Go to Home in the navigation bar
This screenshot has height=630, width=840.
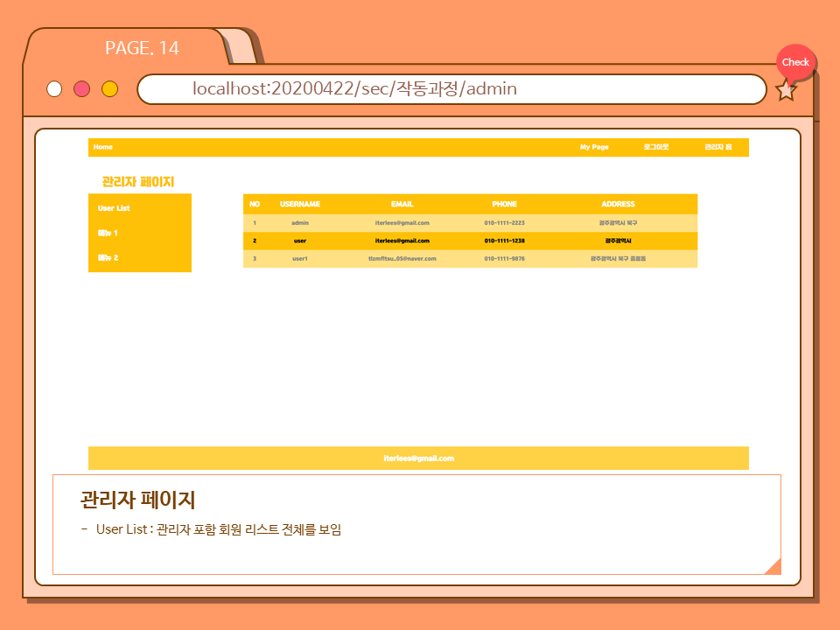pos(103,147)
